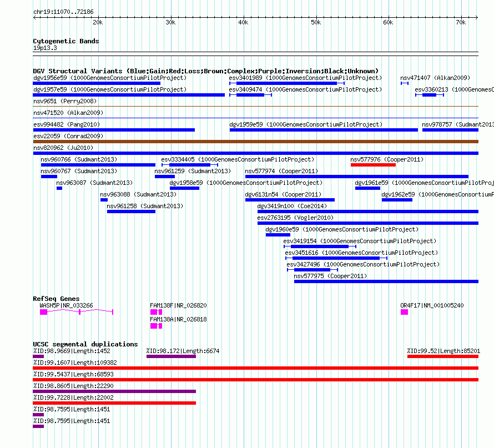
Task: Click the esv3419154 variant bar
Action: click(320, 246)
